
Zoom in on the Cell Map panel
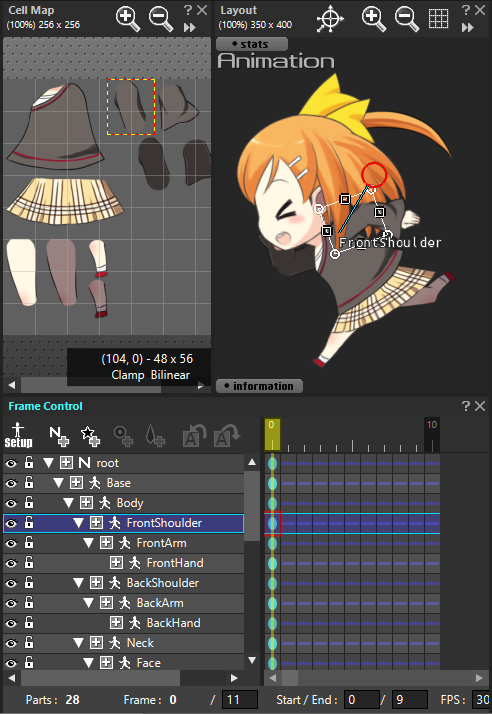click(x=128, y=19)
